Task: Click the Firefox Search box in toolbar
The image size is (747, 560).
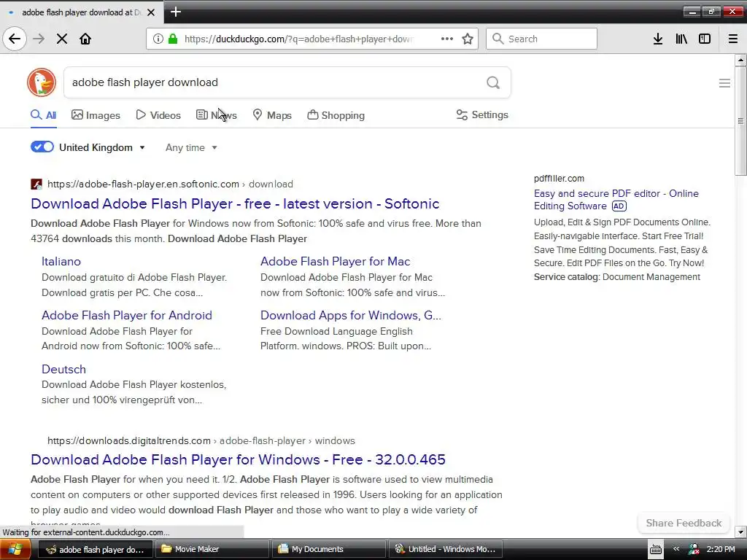Action: coord(541,39)
